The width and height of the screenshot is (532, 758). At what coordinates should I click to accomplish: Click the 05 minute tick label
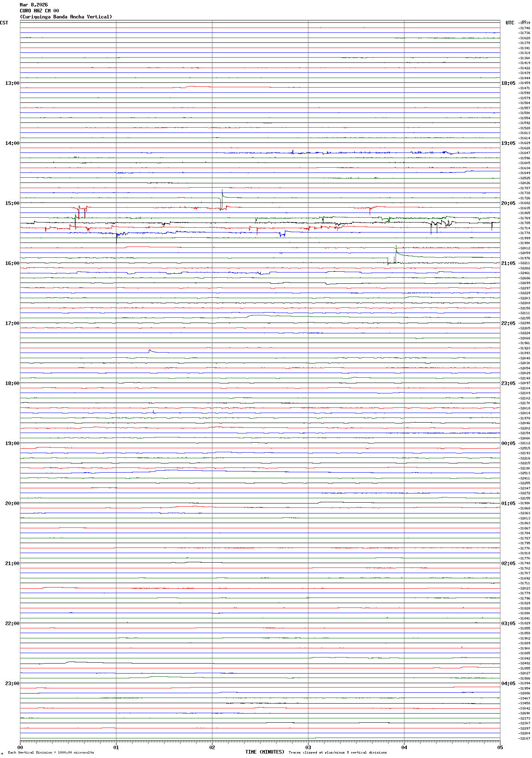500,747
